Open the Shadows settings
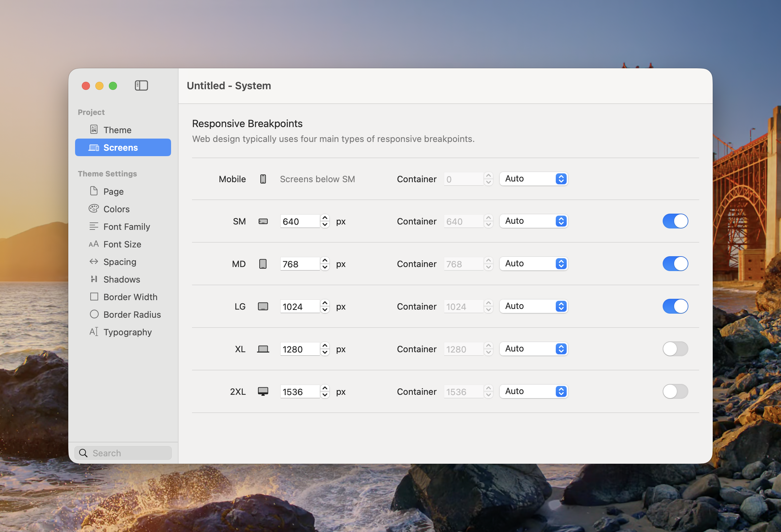The image size is (781, 532). pos(123,280)
